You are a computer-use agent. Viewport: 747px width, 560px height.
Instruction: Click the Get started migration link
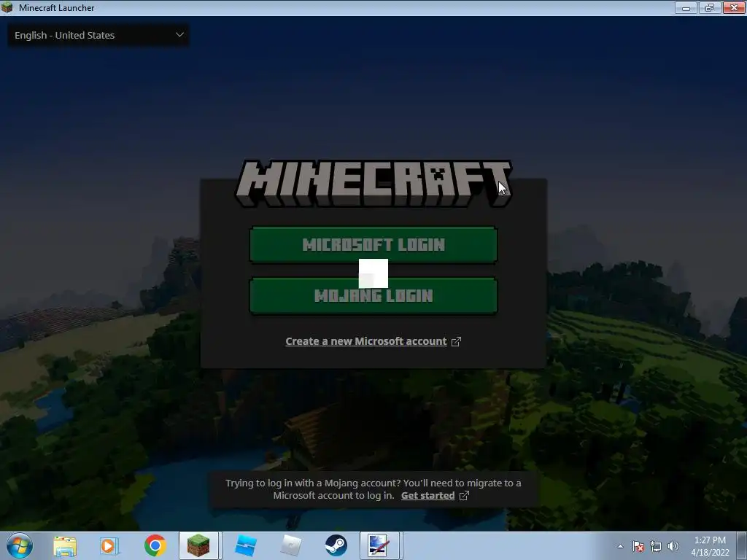[427, 496]
